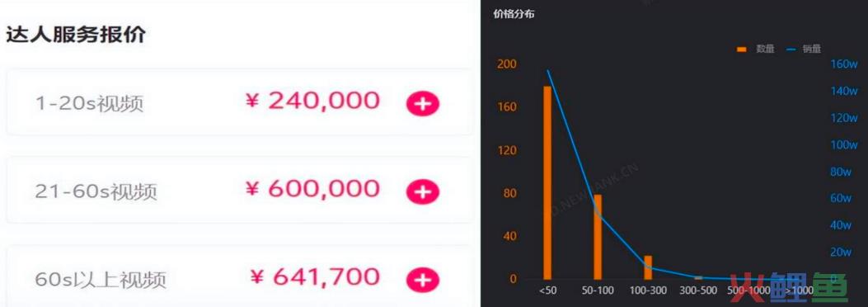Select the tallest orange bar for <50
The width and height of the screenshot is (868, 307).
(x=547, y=182)
